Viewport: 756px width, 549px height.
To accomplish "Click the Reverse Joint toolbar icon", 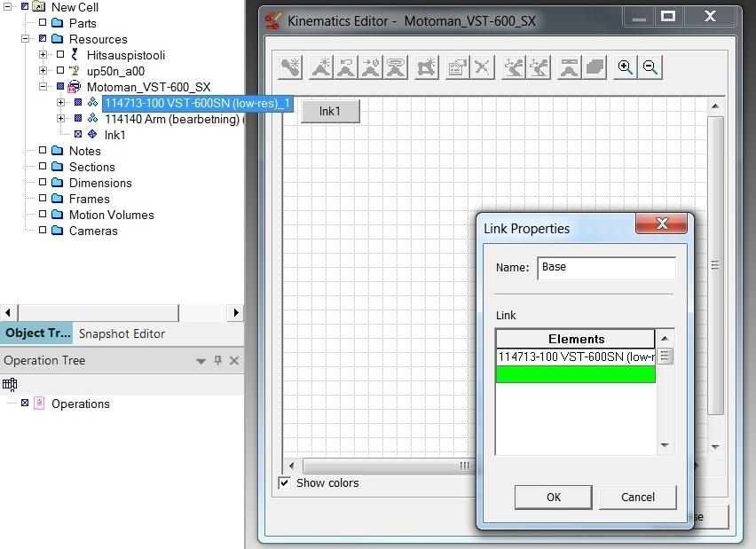I will coord(346,67).
